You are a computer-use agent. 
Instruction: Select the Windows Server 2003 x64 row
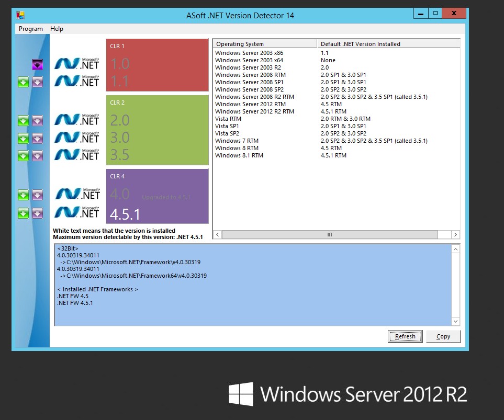pyautogui.click(x=337, y=60)
